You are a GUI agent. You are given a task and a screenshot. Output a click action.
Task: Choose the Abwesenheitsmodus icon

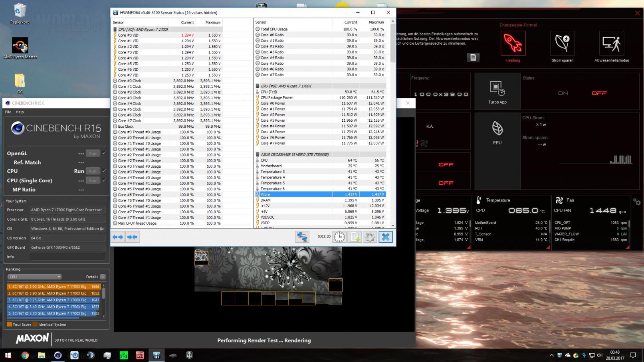pos(611,44)
